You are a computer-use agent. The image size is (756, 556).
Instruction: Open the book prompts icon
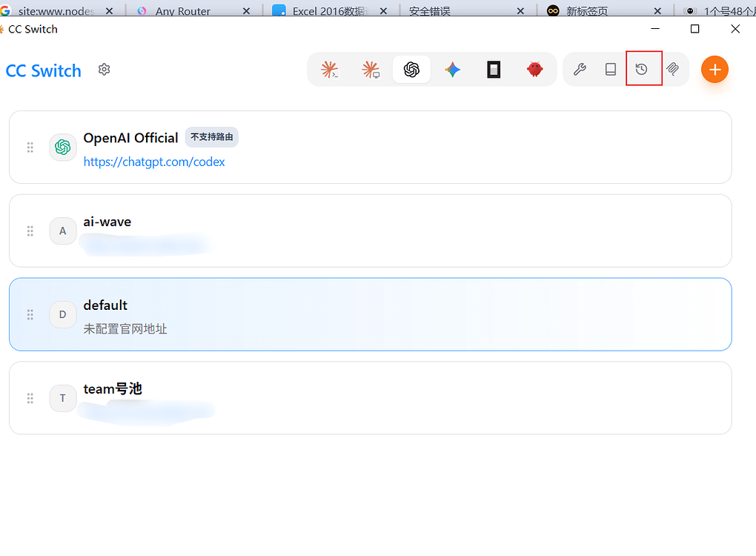611,70
